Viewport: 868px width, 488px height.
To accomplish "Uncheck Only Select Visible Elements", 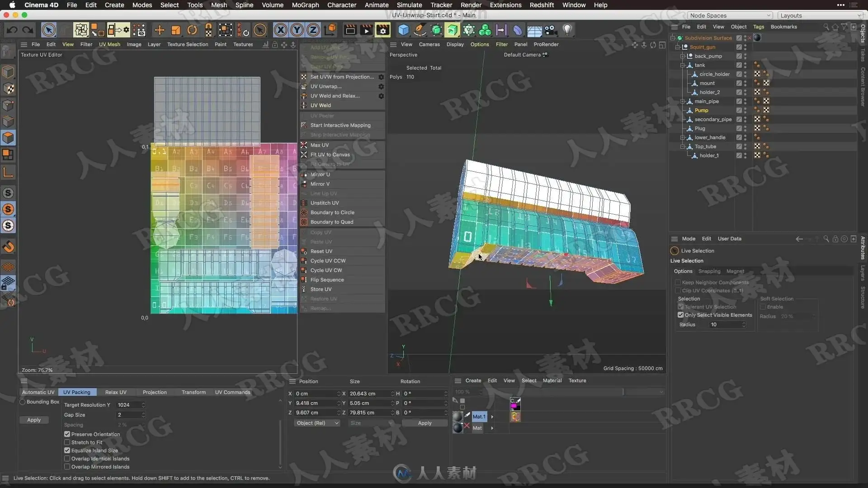I will pyautogui.click(x=680, y=315).
